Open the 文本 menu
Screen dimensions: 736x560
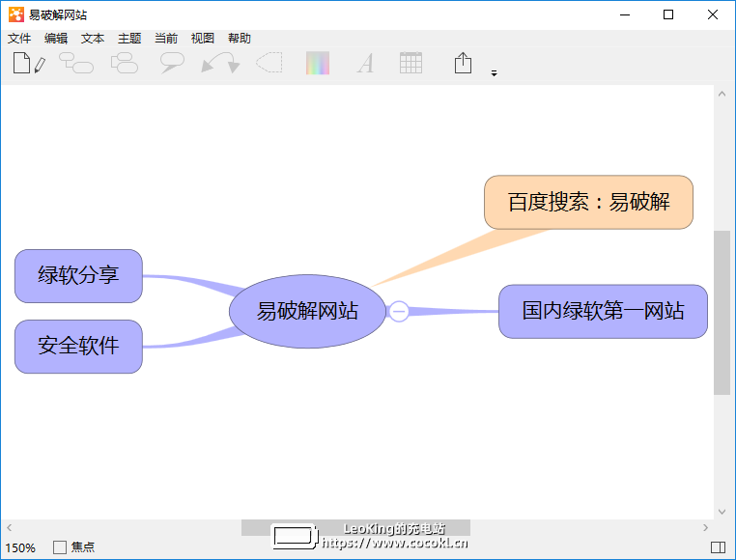(93, 38)
